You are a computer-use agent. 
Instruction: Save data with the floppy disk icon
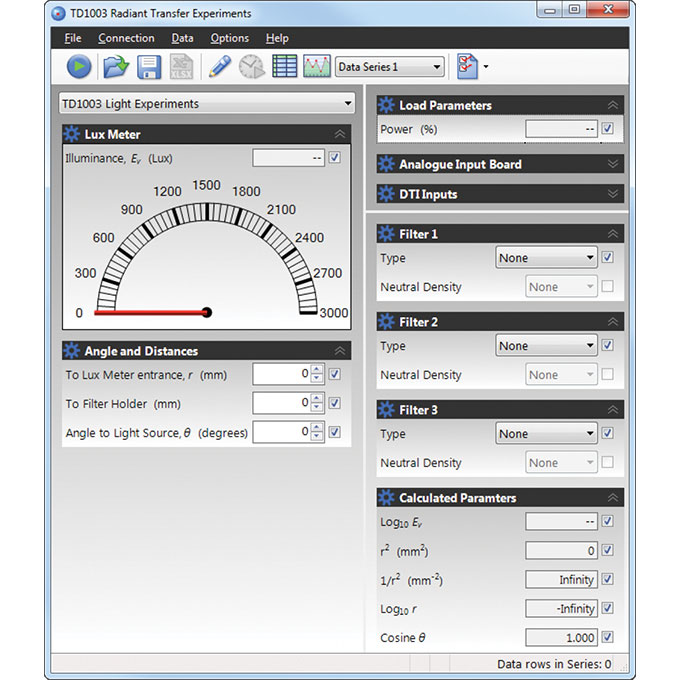pos(149,67)
